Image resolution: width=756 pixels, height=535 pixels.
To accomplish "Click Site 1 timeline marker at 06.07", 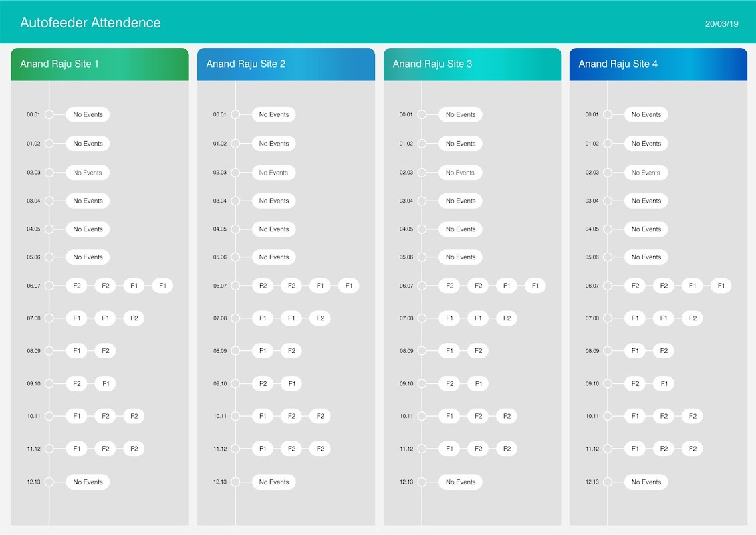I will coord(49,286).
